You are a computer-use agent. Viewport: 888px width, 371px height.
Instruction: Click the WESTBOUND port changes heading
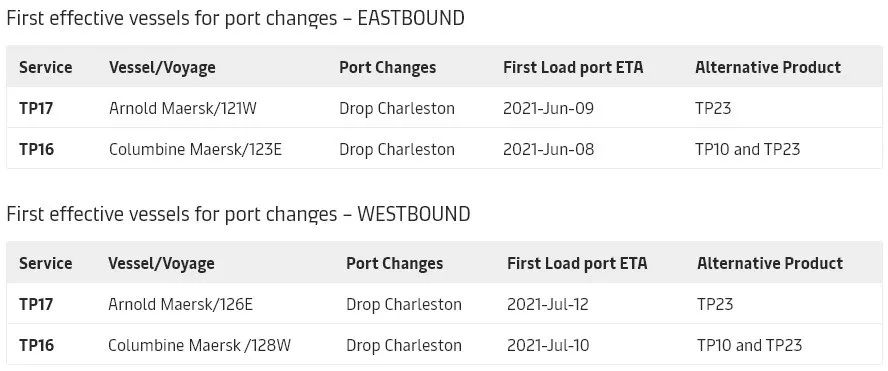coord(238,215)
